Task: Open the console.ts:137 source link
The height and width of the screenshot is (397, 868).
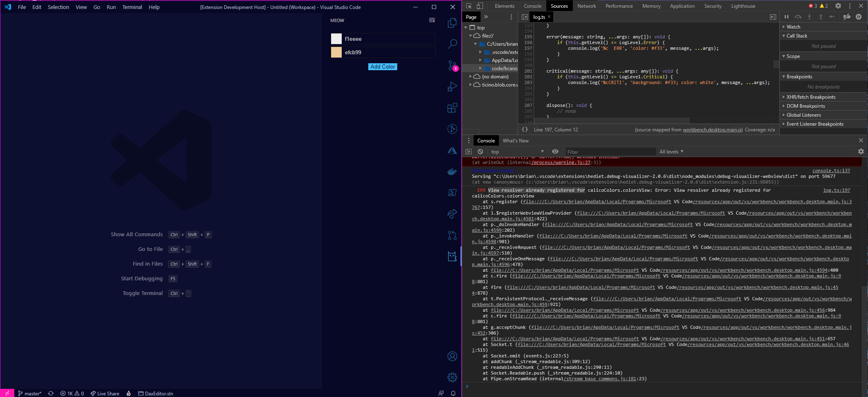Action: coord(831,171)
